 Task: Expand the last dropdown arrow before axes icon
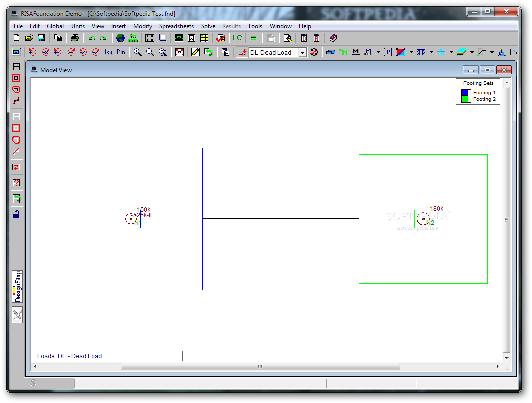[x=492, y=52]
